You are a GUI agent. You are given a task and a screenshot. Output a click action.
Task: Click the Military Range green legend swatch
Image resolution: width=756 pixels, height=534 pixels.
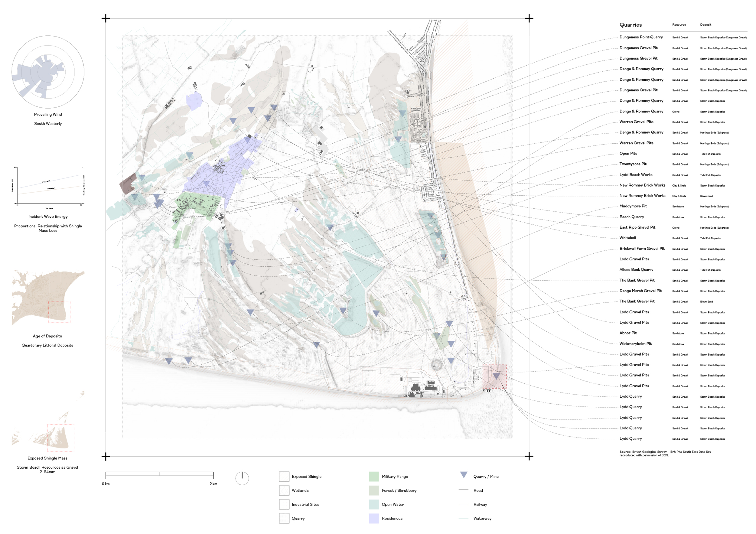click(374, 476)
